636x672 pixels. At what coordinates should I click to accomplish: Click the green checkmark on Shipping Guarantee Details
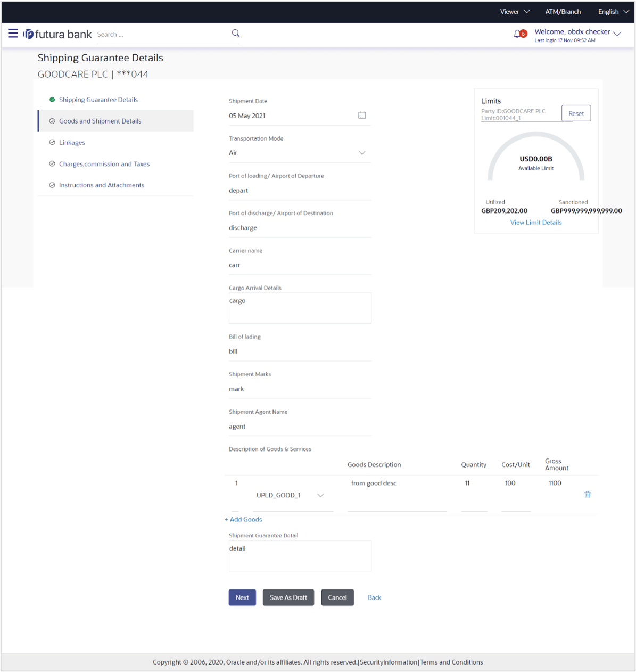[x=52, y=99]
